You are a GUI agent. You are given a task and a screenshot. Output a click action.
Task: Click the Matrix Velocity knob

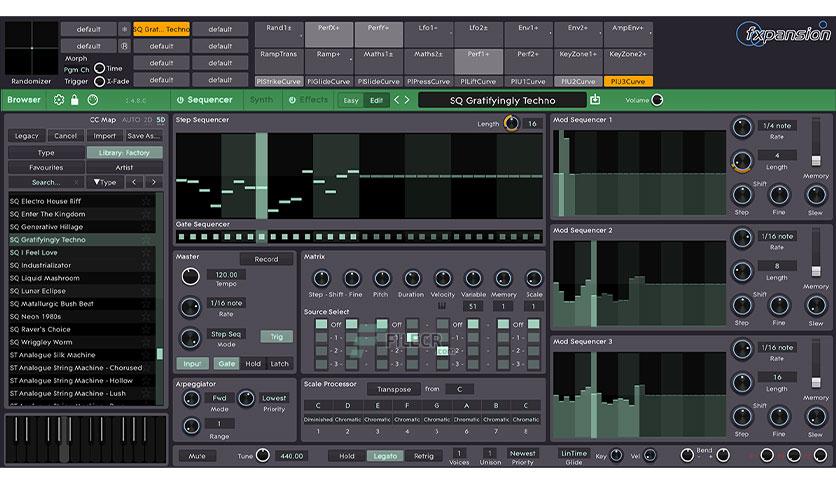tap(443, 278)
